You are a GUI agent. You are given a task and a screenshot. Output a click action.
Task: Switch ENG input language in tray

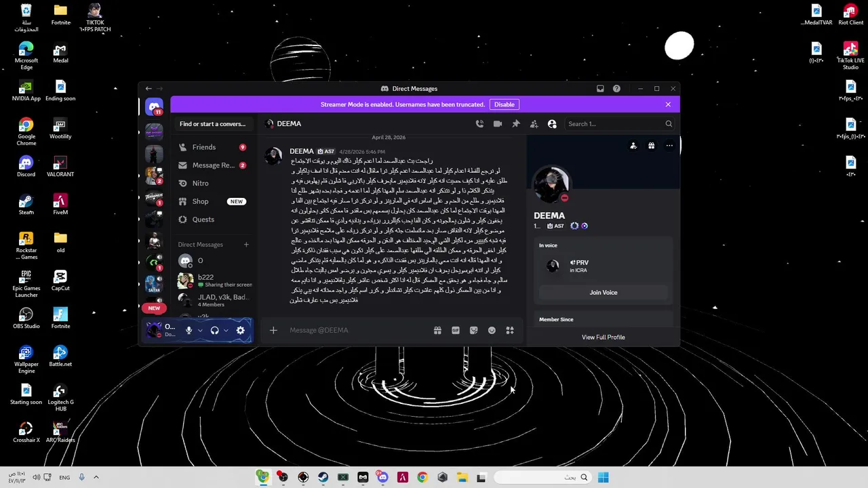coord(64,477)
